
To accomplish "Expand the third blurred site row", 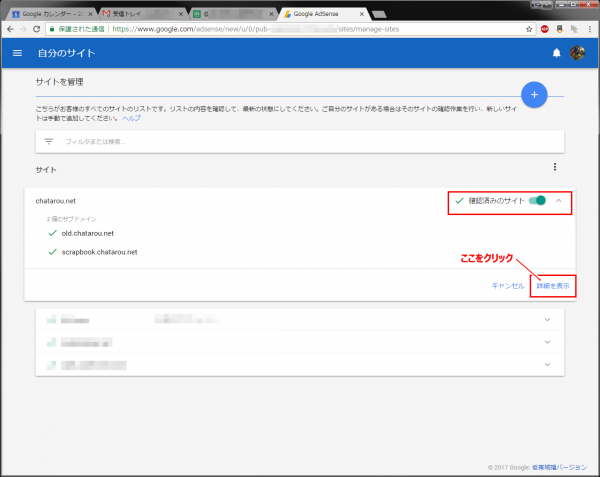I will click(x=548, y=365).
